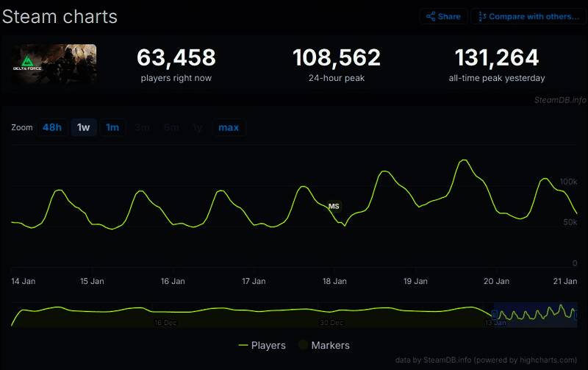The image size is (588, 370).
Task: Choose the 3m zoom option
Action: point(142,127)
